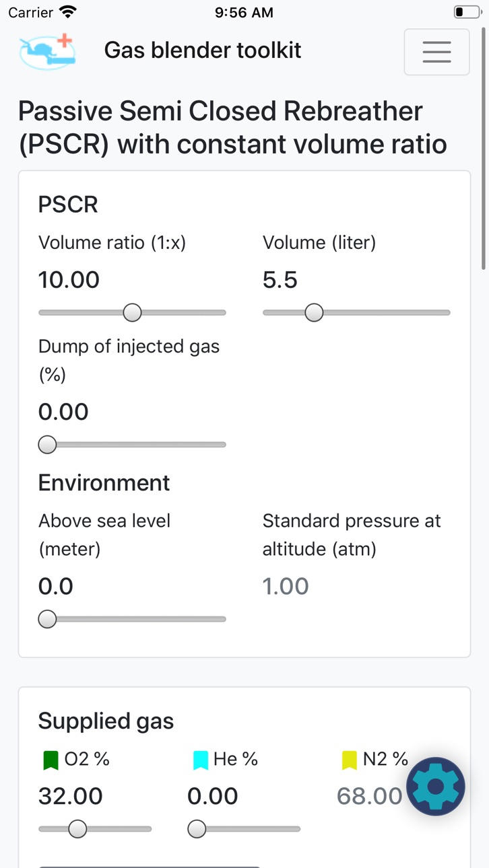Image resolution: width=489 pixels, height=868 pixels.
Task: Click the Above sea level slider handle
Action: point(47,619)
